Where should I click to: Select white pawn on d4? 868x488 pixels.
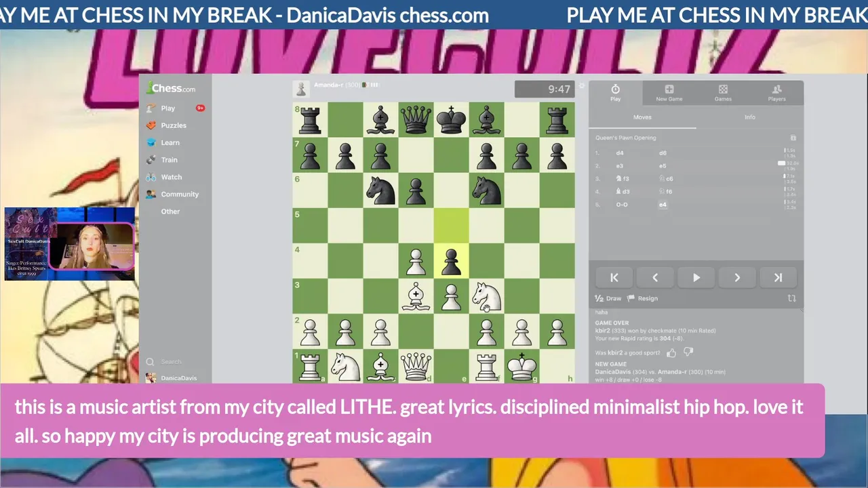pos(416,261)
